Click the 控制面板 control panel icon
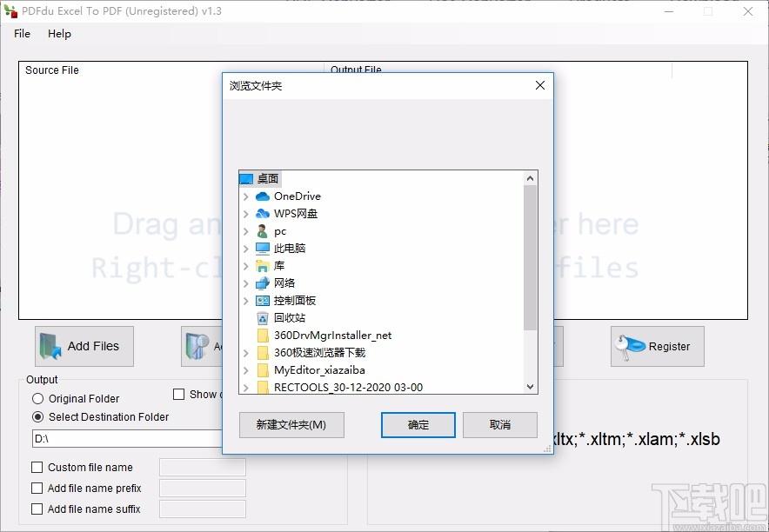 [263, 301]
